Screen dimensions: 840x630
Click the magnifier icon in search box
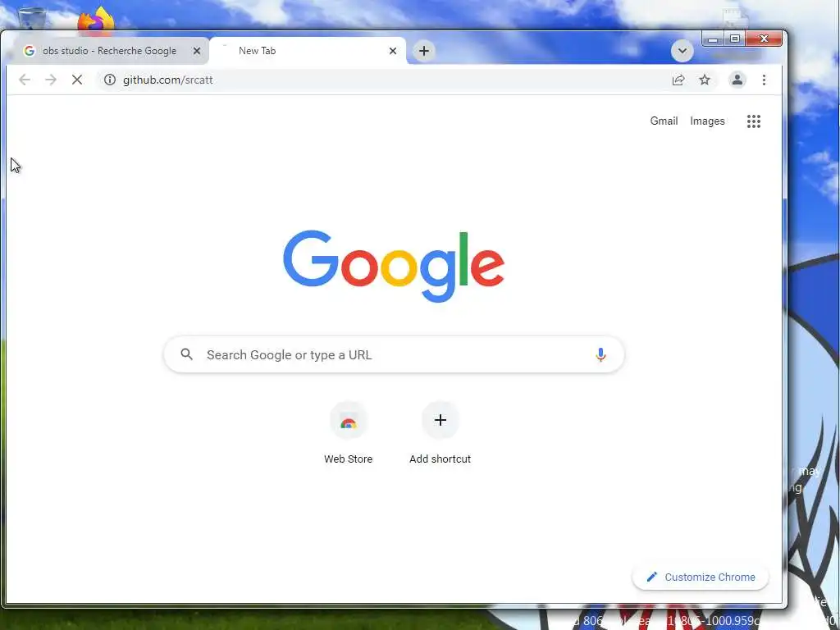pyautogui.click(x=186, y=354)
